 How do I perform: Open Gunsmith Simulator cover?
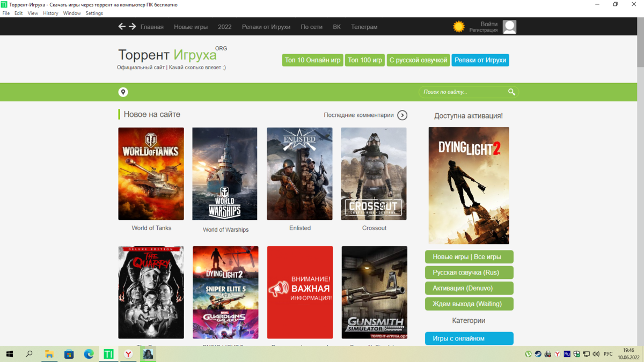click(x=374, y=292)
